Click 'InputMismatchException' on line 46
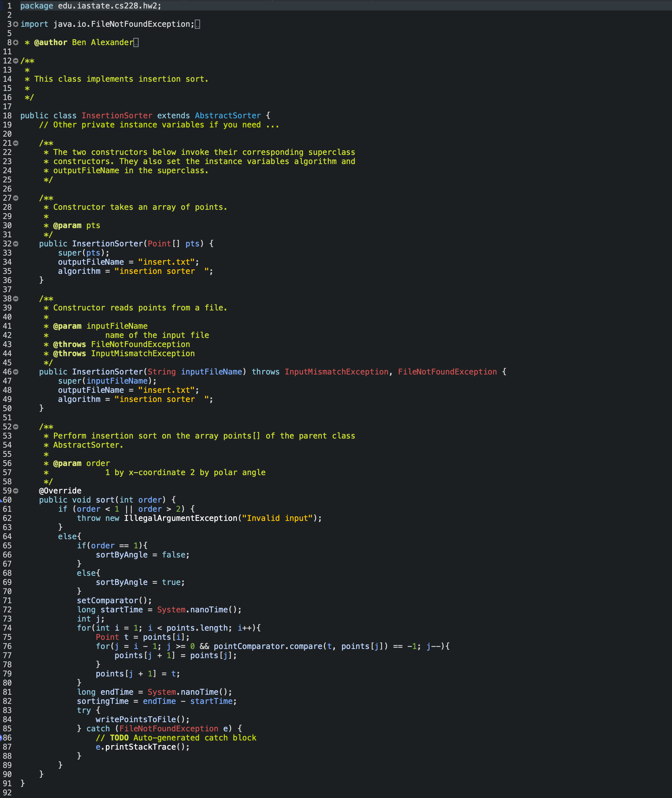 pos(336,372)
